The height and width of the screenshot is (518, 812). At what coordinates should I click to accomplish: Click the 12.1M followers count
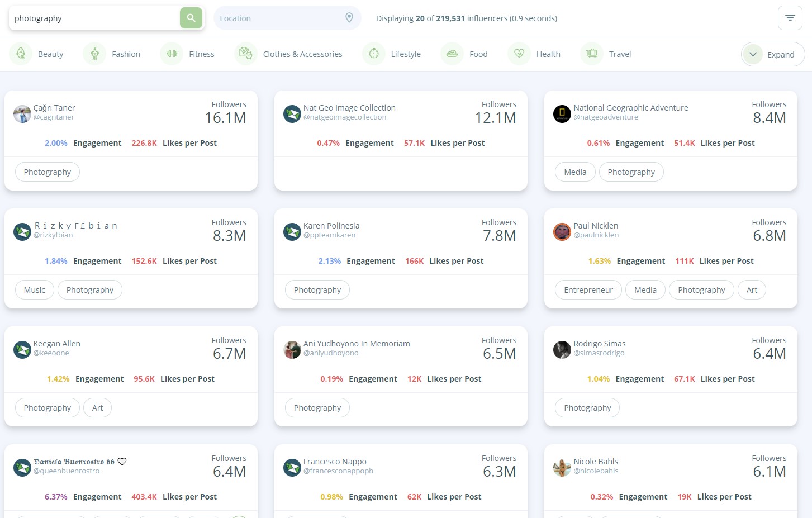[x=495, y=118]
